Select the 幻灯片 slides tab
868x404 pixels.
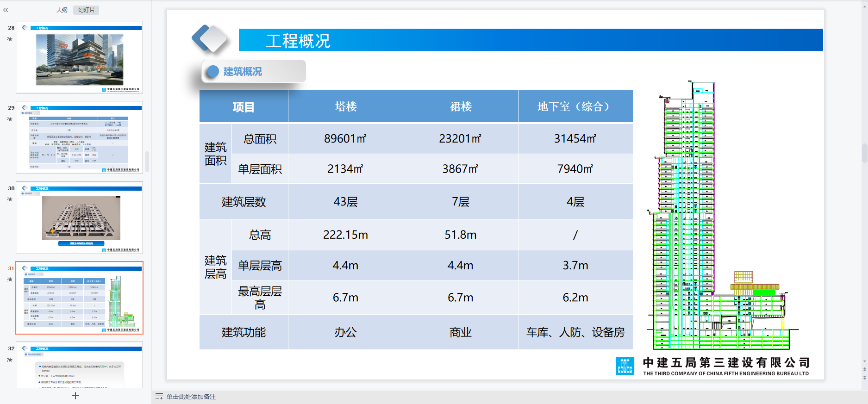point(86,10)
